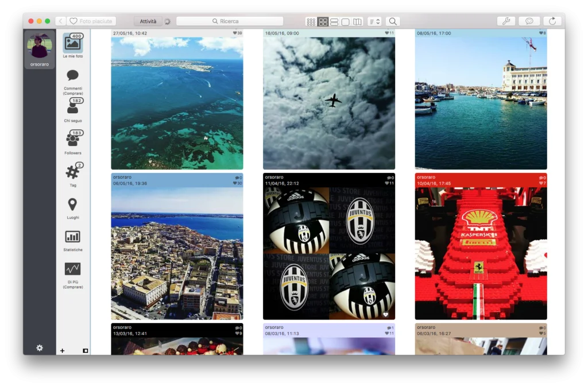
Task: Click the orsoraro label under the avatar
Action: click(x=40, y=64)
